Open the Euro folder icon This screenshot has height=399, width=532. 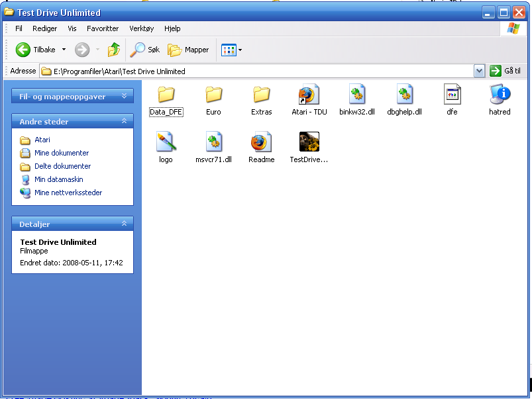coord(213,94)
